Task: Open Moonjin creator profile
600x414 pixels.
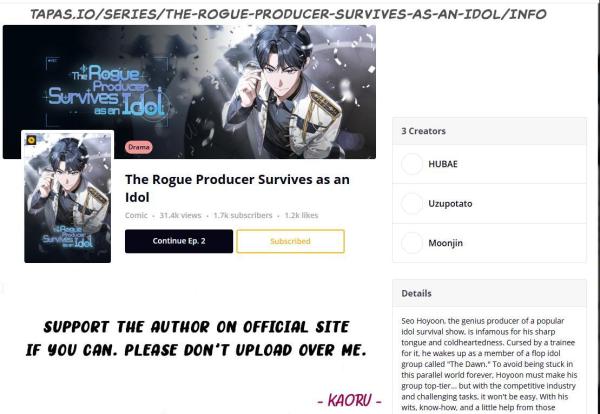Action: (489, 243)
